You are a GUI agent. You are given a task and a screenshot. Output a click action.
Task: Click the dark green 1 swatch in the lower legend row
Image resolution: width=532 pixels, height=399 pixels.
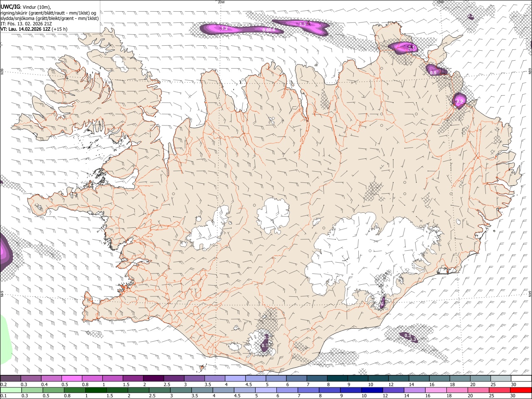(96, 390)
